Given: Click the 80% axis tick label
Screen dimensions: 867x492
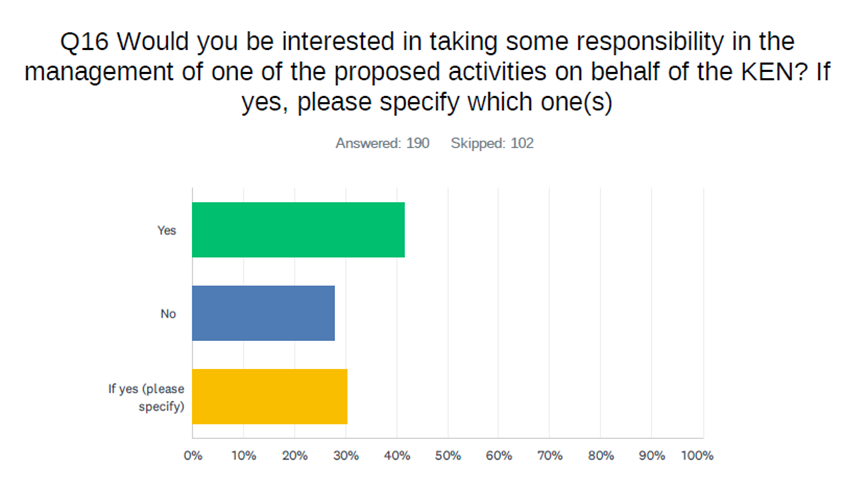Looking at the screenshot, I should (600, 456).
